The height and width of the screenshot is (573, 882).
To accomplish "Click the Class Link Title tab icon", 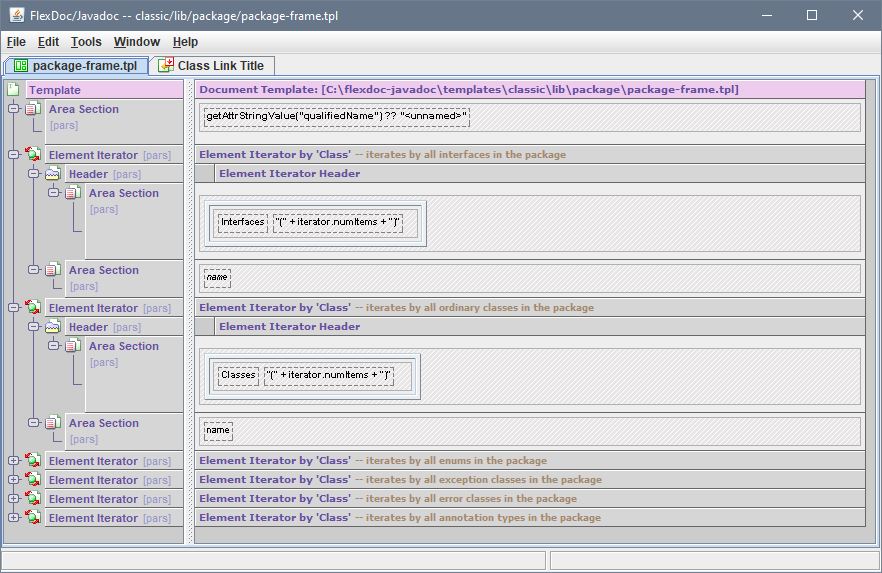I will click(166, 65).
